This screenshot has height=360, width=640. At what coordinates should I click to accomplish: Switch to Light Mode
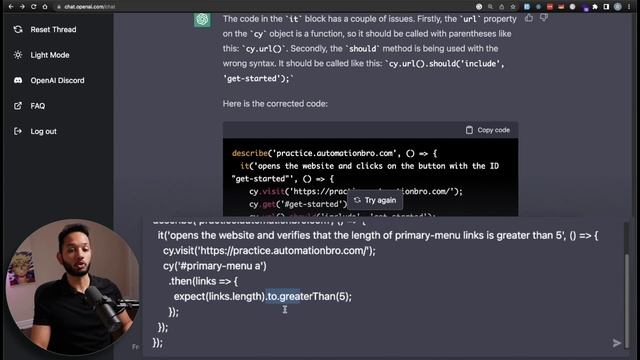tap(50, 55)
